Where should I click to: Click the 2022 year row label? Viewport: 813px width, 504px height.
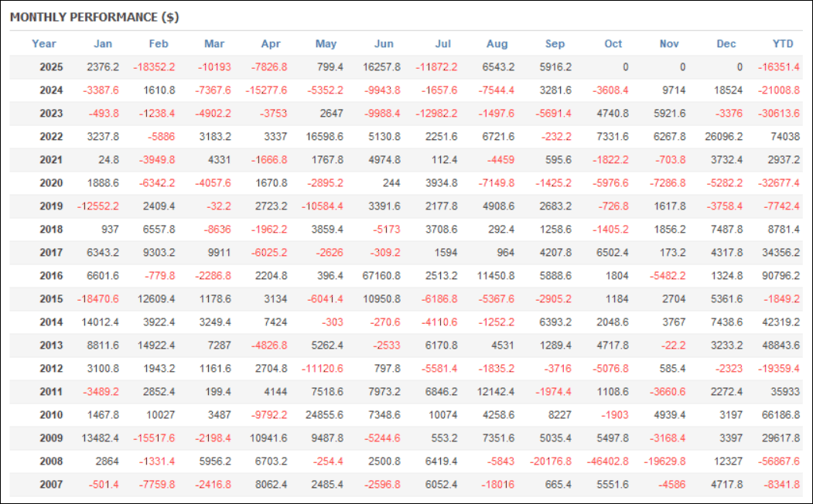[x=51, y=137]
